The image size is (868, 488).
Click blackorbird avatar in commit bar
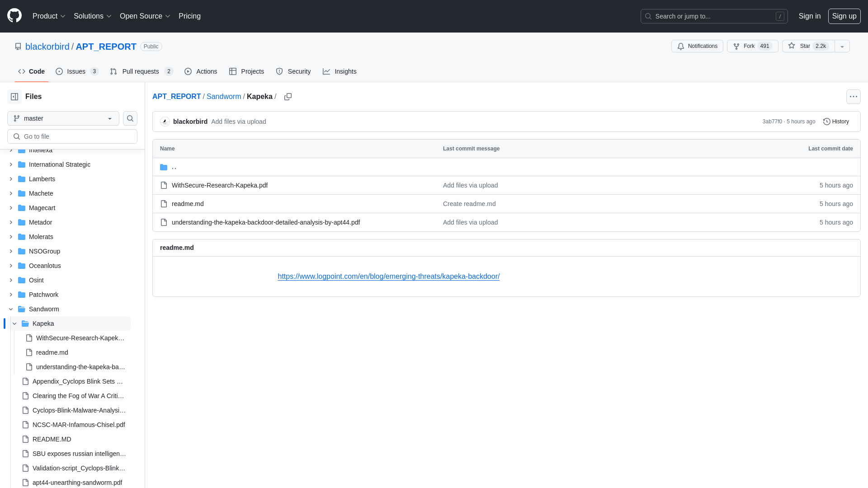pos(165,122)
